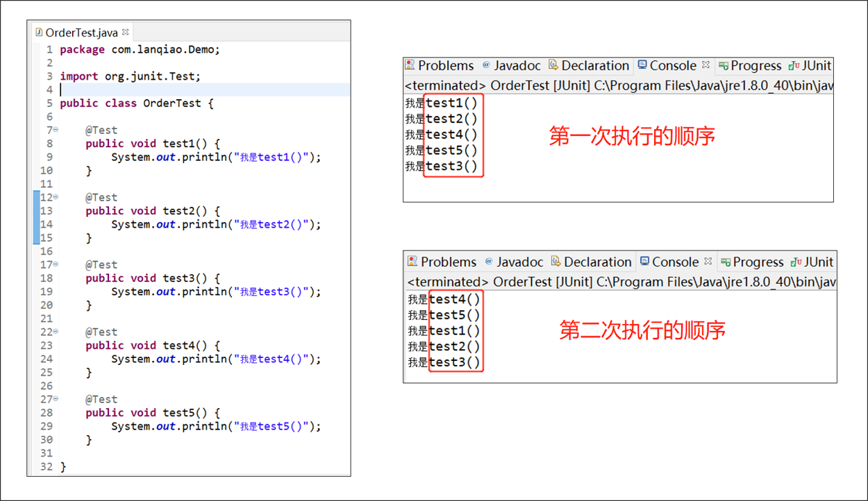
Task: Close the Console tab in lower panel
Action: coord(708,261)
